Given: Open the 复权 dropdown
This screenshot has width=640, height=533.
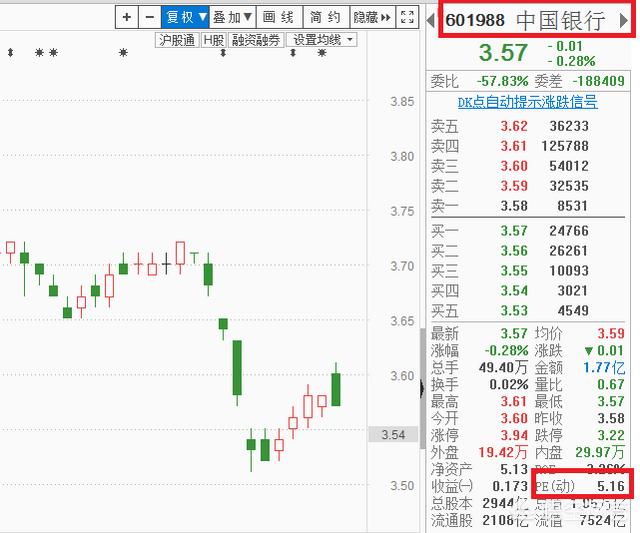Looking at the screenshot, I should tap(185, 17).
